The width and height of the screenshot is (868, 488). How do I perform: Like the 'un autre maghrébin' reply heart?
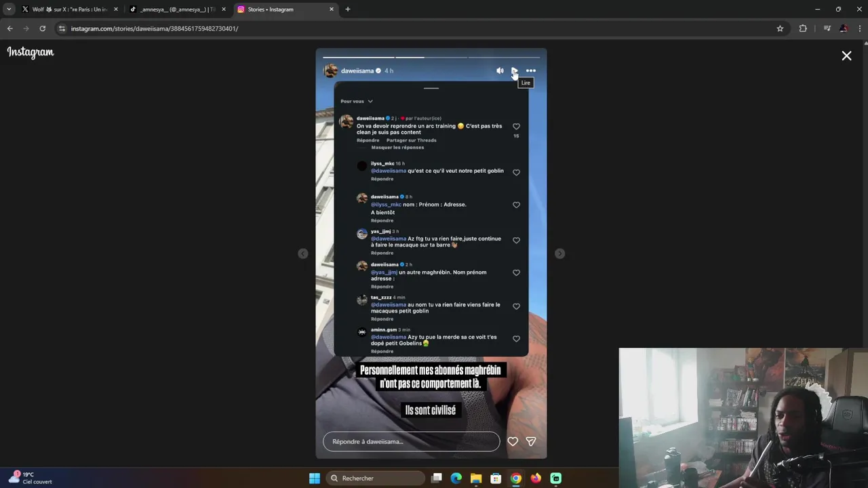[x=516, y=272]
